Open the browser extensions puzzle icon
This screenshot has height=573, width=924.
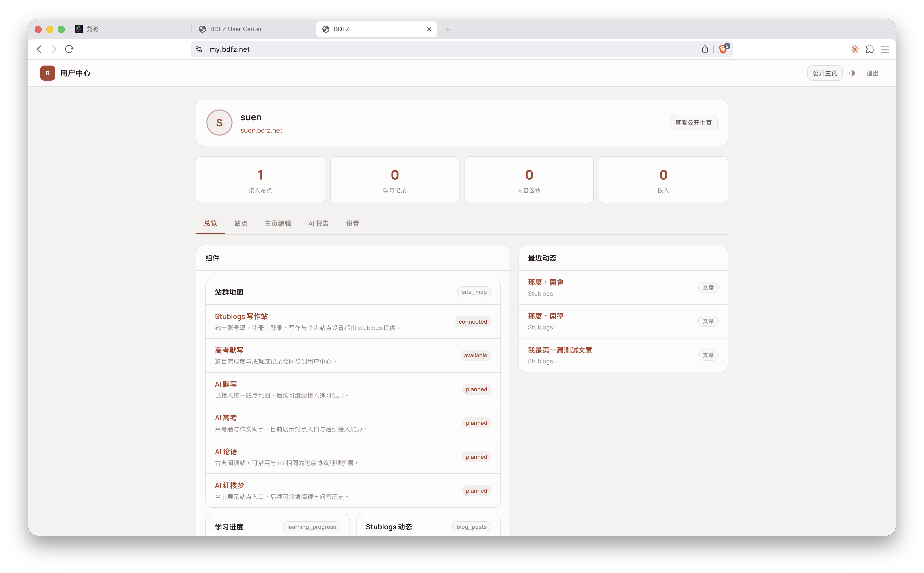click(870, 49)
